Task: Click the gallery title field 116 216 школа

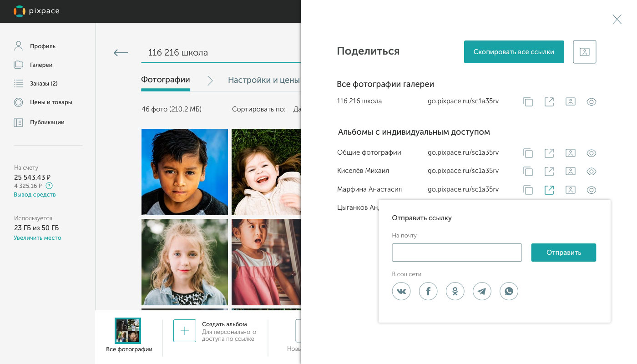Action: 221,52
